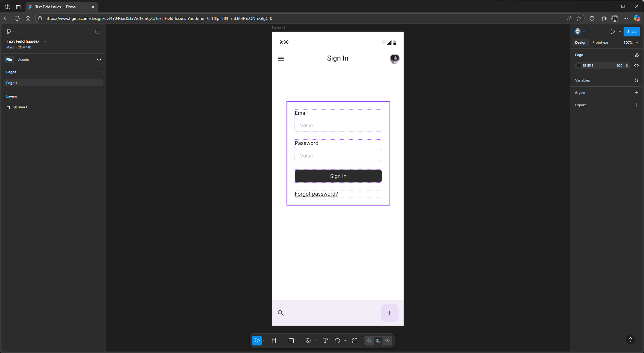Switch to the Prototype tab
This screenshot has width=644, height=353.
point(600,42)
